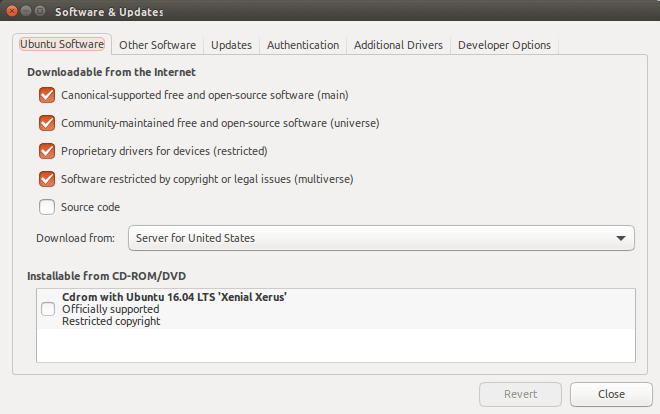660x414 pixels.
Task: Select the Additional Drivers tab
Action: (x=398, y=45)
